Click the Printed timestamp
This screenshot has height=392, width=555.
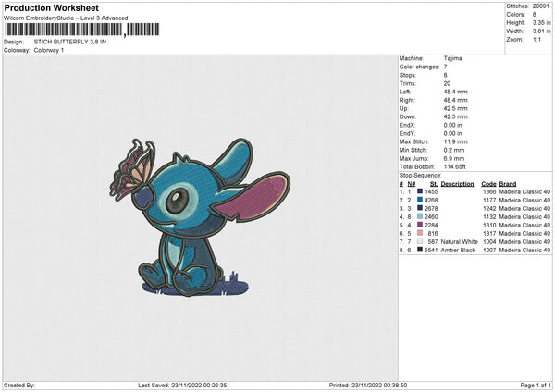(x=368, y=386)
